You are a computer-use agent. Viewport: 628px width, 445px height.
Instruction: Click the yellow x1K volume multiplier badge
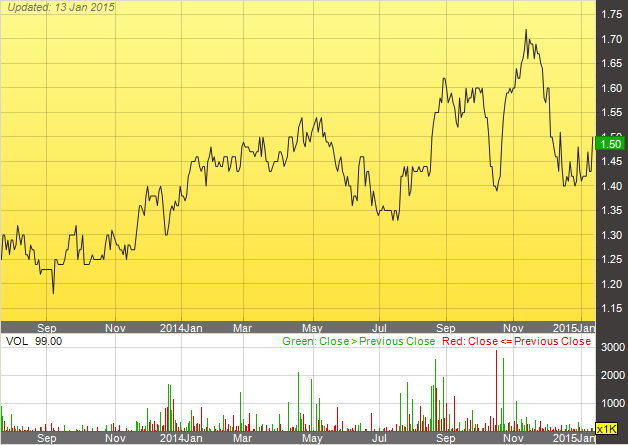[607, 429]
